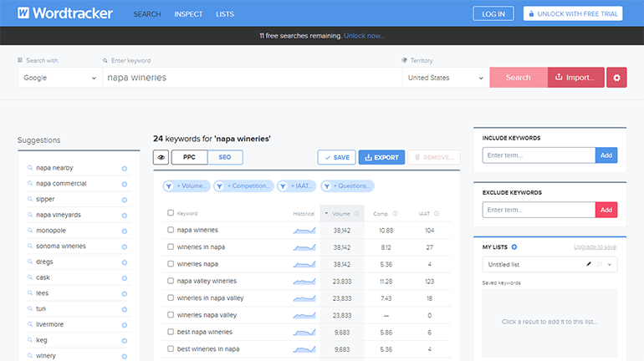Viewport: 644px width, 361px height.
Task: Switch to the SEO tab
Action: [225, 157]
